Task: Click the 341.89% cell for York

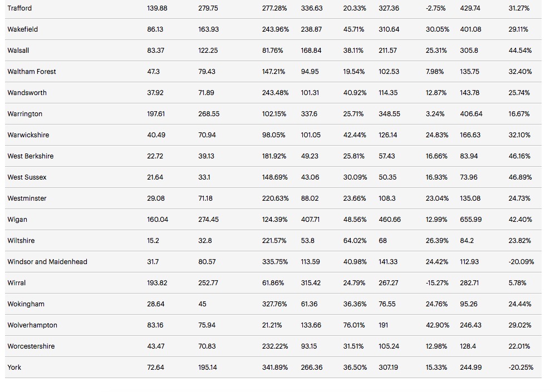Action: 275,368
